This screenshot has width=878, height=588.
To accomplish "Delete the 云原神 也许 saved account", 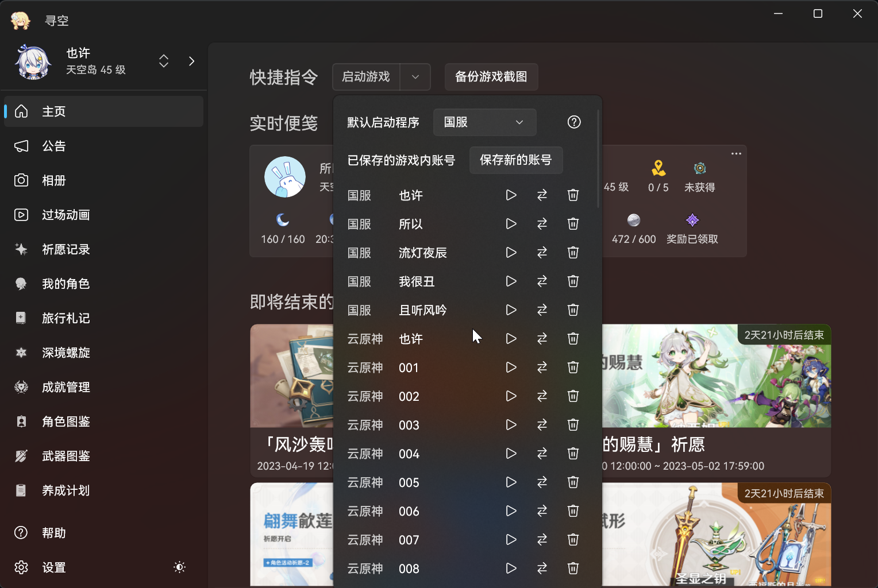I will point(573,339).
